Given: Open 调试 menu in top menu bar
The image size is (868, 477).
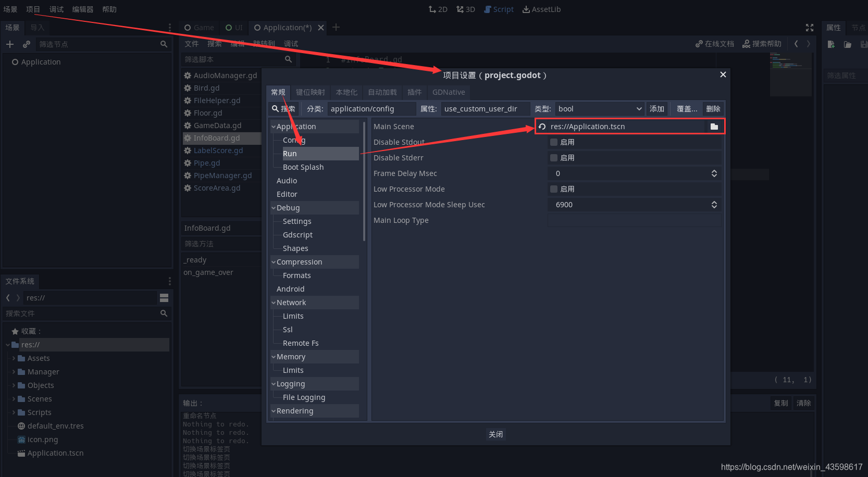Looking at the screenshot, I should (x=56, y=9).
